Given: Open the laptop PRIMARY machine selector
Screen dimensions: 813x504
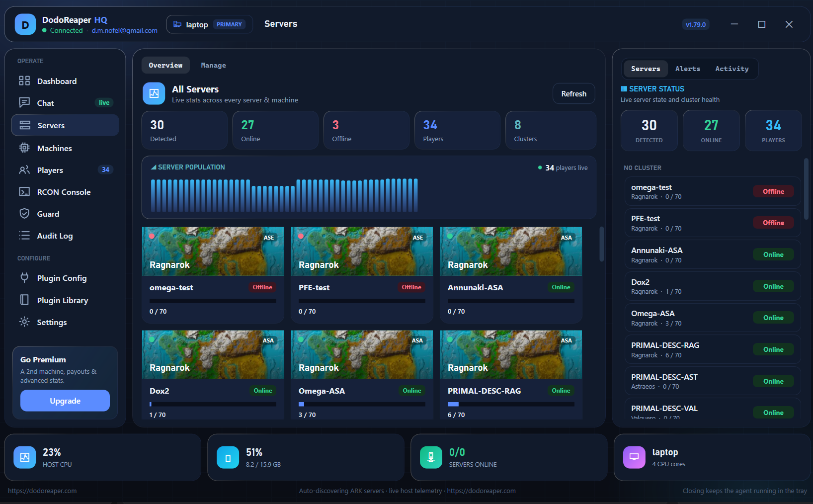Looking at the screenshot, I should click(210, 24).
